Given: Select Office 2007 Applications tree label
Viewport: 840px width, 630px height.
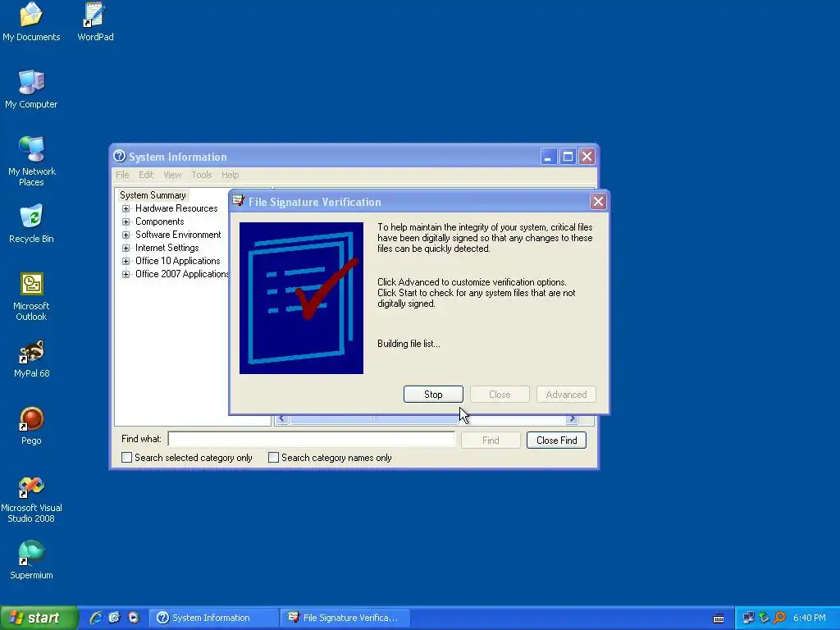Looking at the screenshot, I should coord(181,274).
